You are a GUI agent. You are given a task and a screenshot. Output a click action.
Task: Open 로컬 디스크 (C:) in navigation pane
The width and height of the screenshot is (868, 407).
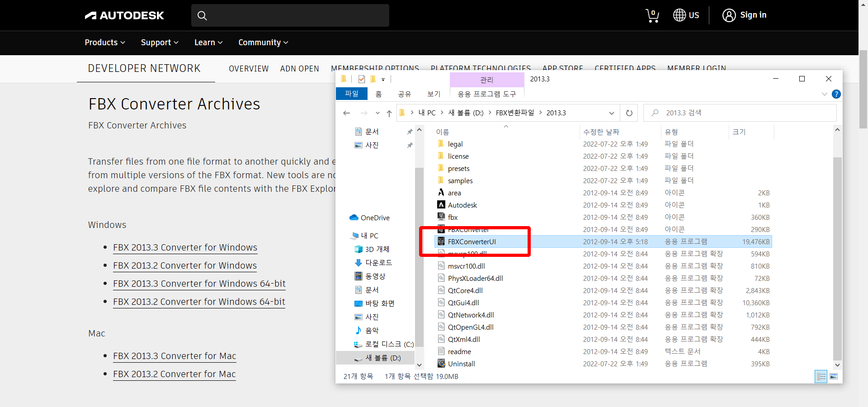tap(389, 344)
